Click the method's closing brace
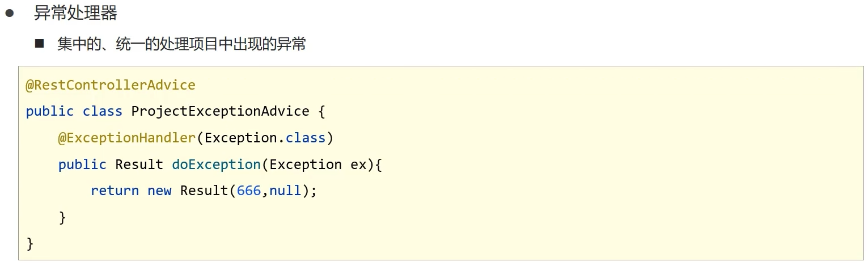 point(62,217)
